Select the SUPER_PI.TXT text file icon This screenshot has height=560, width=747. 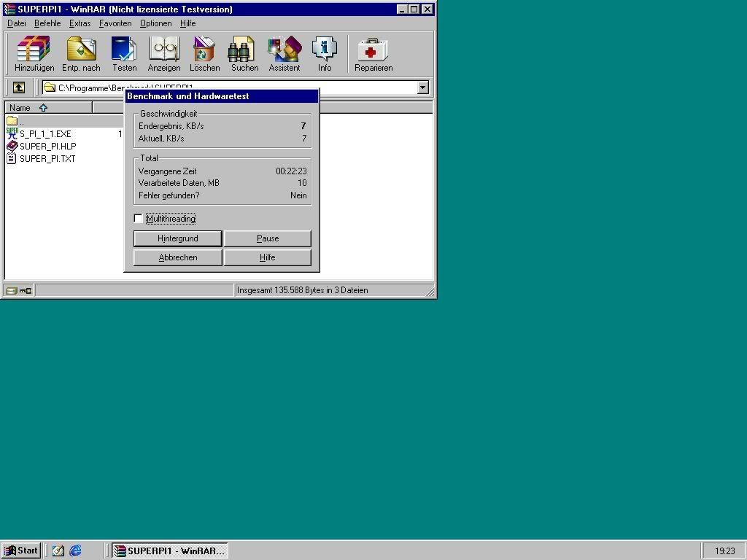coord(12,158)
